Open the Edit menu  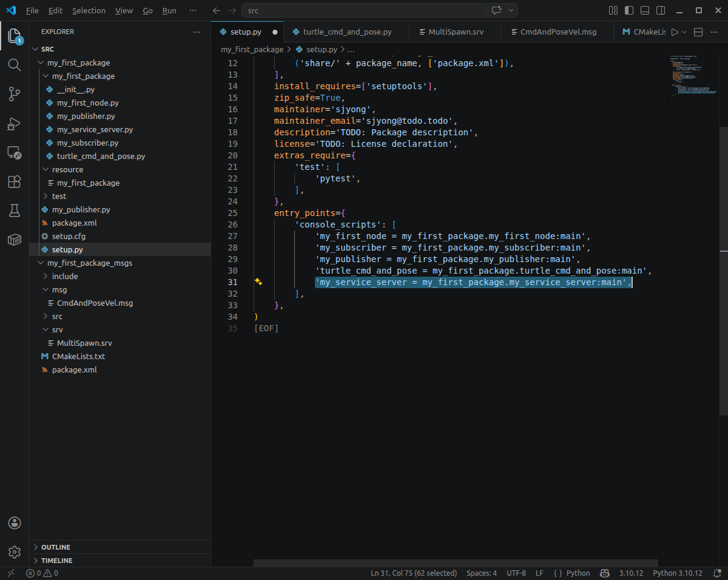(x=55, y=10)
